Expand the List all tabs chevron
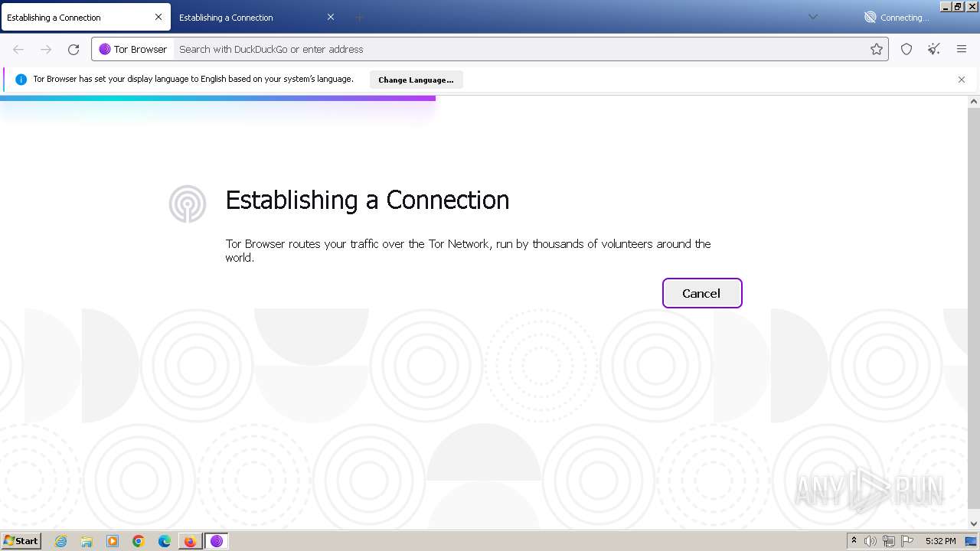 click(813, 17)
